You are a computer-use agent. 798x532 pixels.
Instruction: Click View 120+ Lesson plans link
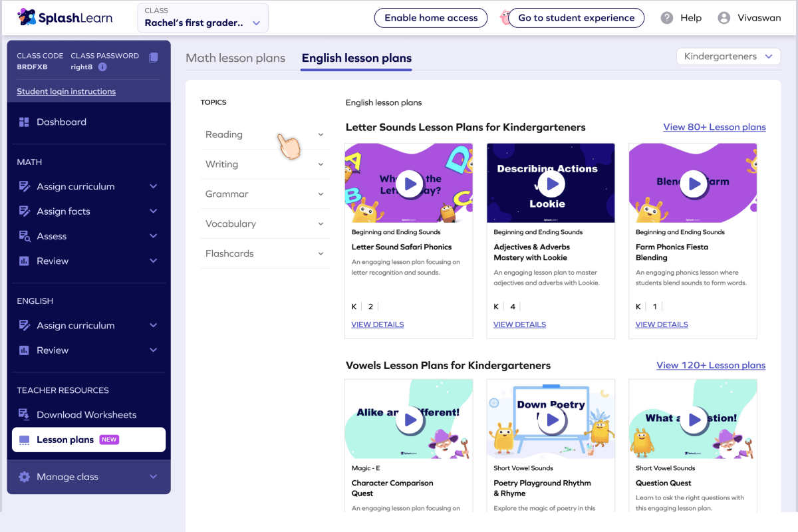711,365
